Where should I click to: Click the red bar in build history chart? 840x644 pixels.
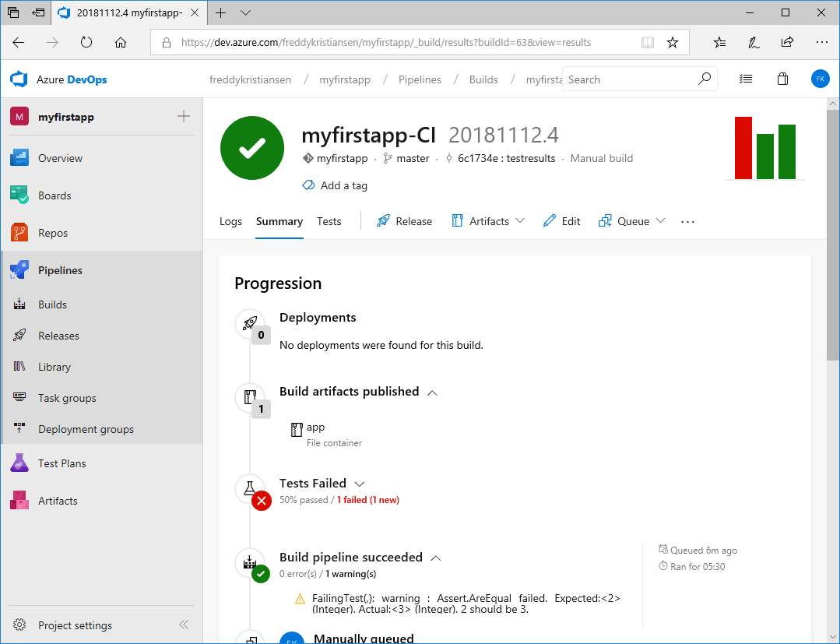pos(743,148)
